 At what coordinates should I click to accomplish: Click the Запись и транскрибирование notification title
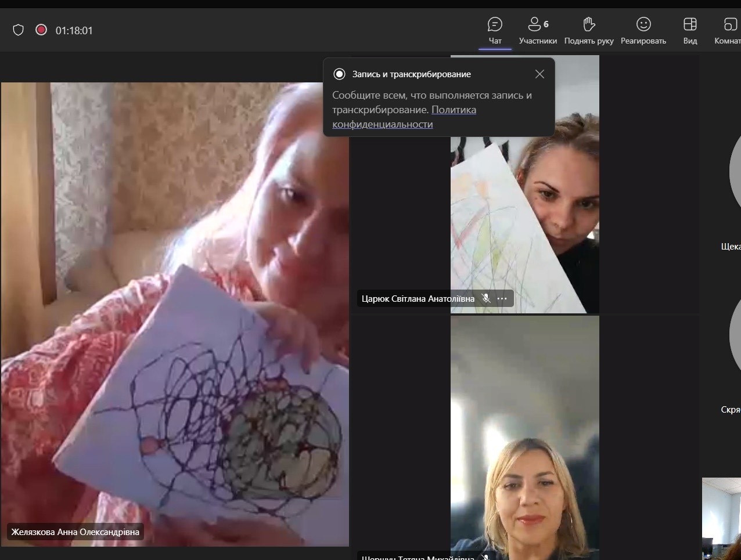coord(411,74)
